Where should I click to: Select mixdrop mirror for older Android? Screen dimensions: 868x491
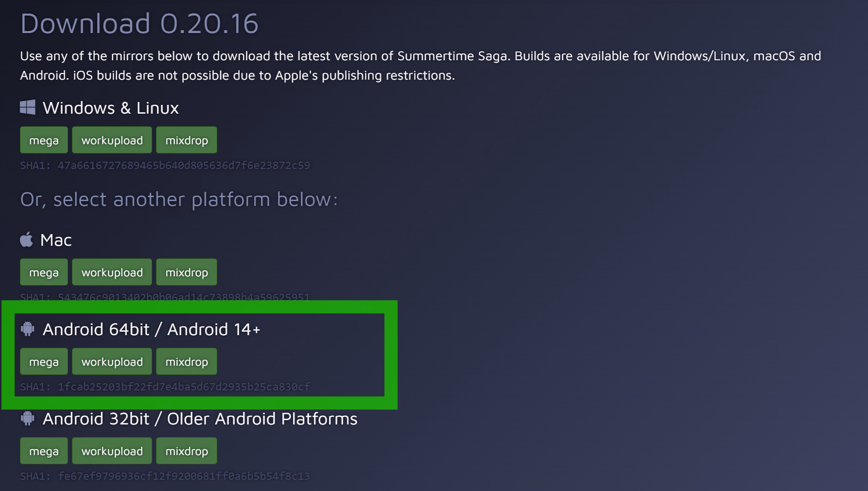tap(187, 451)
